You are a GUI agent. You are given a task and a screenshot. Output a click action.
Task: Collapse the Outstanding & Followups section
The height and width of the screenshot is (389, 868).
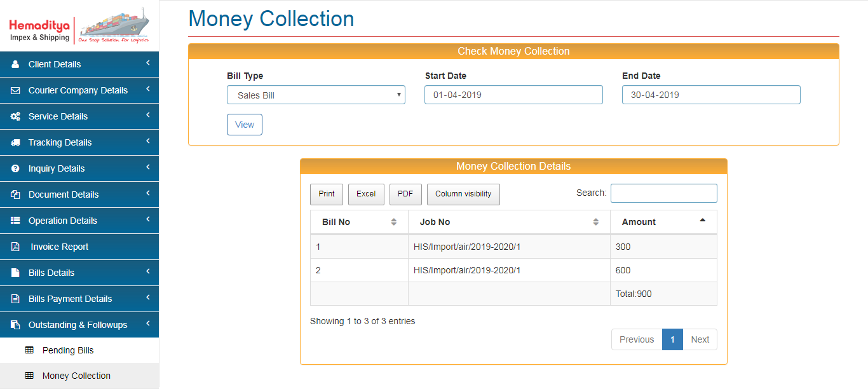click(x=147, y=324)
